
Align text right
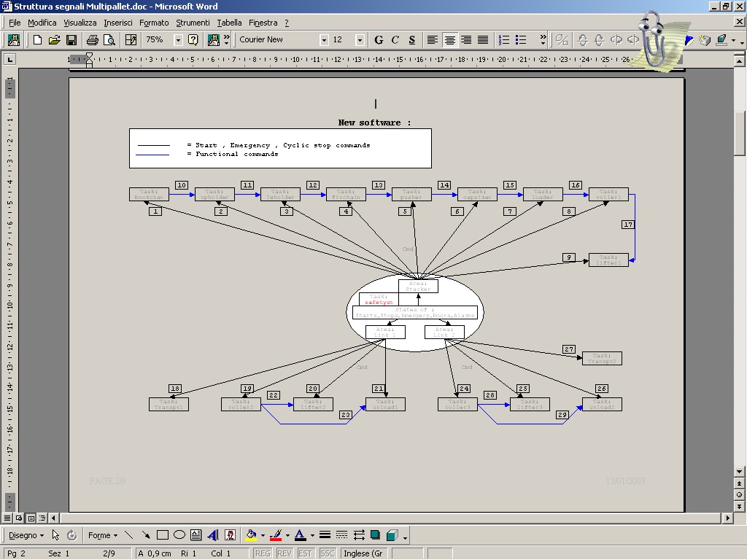[x=466, y=40]
